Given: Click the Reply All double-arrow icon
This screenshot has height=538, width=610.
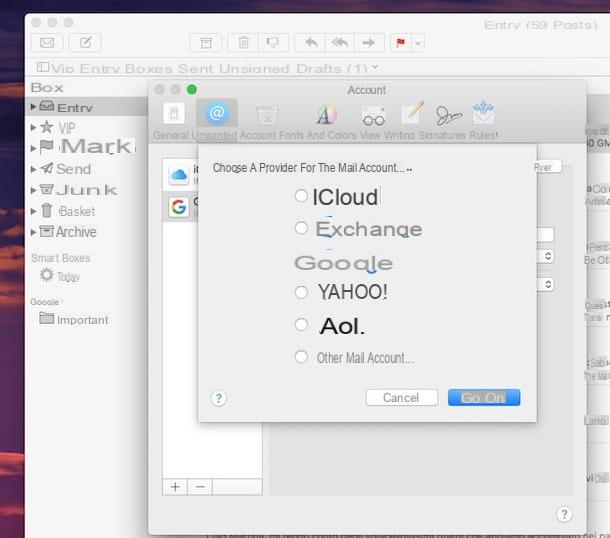Looking at the screenshot, I should click(x=340, y=42).
